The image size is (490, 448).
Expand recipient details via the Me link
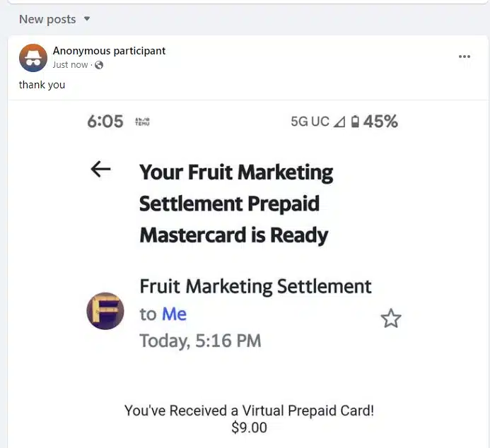tap(174, 314)
